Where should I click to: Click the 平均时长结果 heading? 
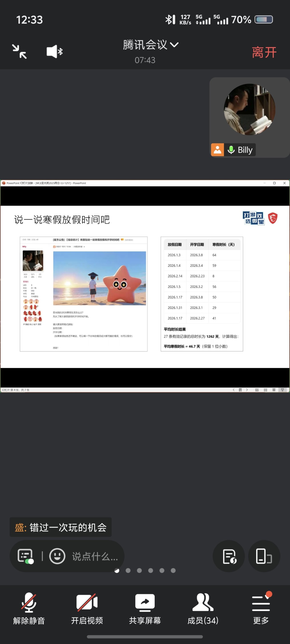pos(175,329)
